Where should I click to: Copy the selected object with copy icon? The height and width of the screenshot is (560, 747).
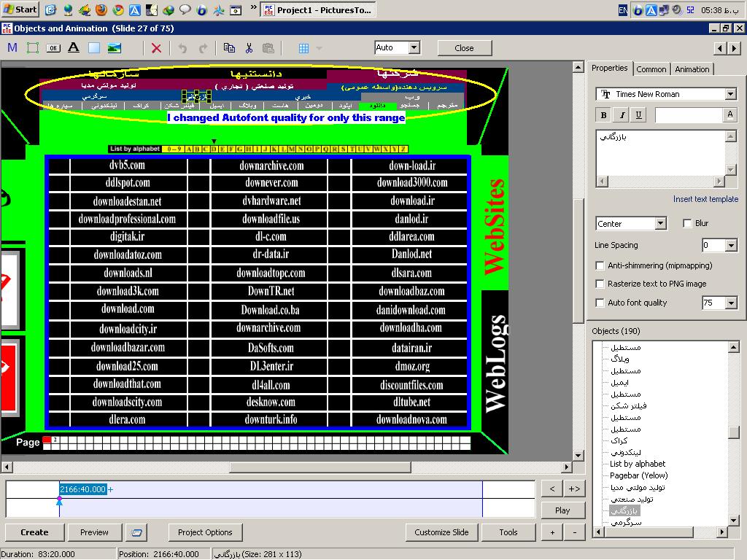click(229, 47)
